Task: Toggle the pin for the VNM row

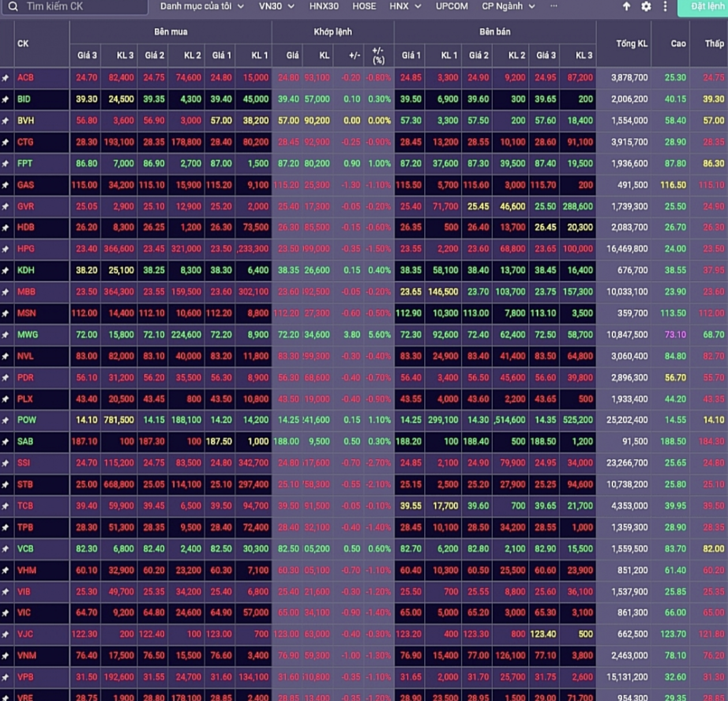Action: [6, 656]
